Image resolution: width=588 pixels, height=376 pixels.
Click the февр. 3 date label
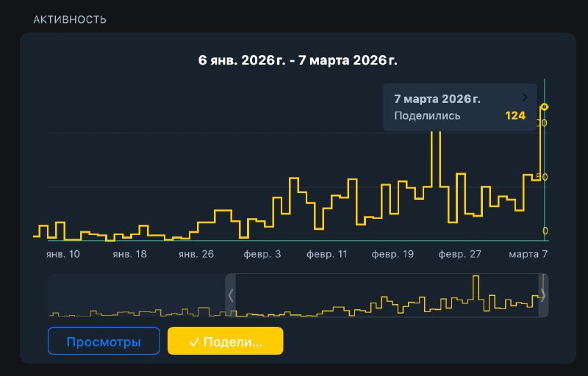click(261, 253)
